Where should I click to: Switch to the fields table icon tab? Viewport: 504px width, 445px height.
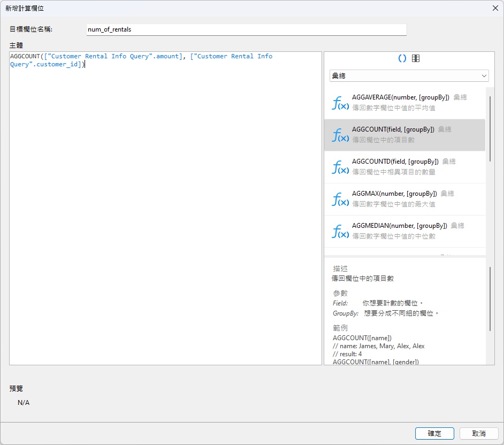[416, 58]
